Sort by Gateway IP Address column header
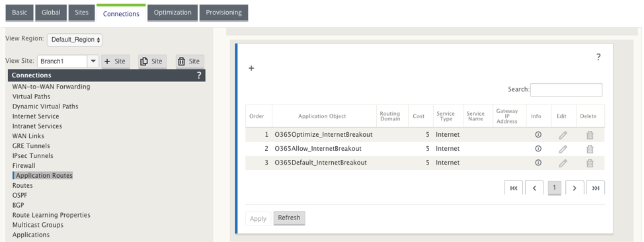This screenshot has width=644, height=242. click(509, 116)
